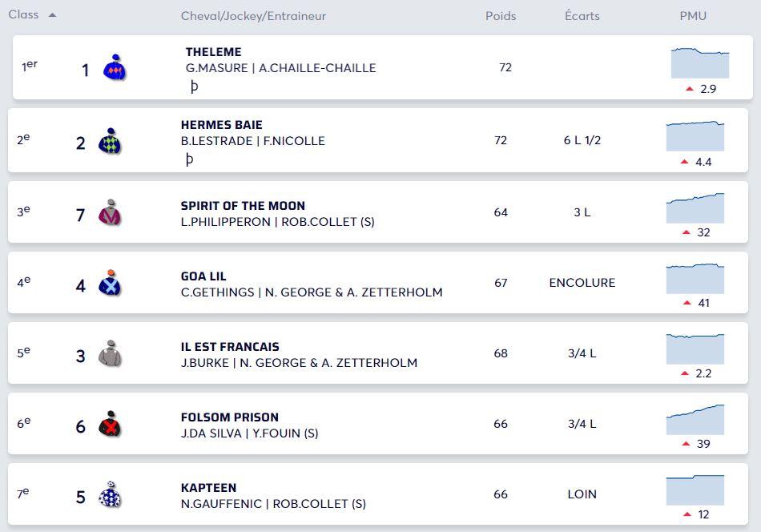
Task: Click Spirit of the Moon's jockey silk
Action: (110, 213)
